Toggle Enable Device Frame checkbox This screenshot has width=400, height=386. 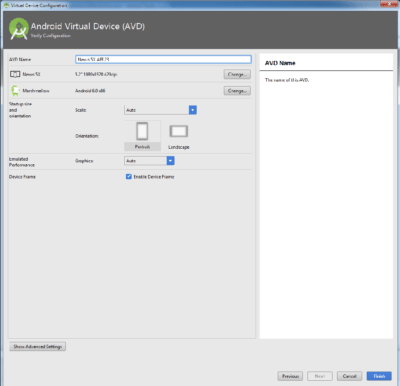(x=129, y=177)
